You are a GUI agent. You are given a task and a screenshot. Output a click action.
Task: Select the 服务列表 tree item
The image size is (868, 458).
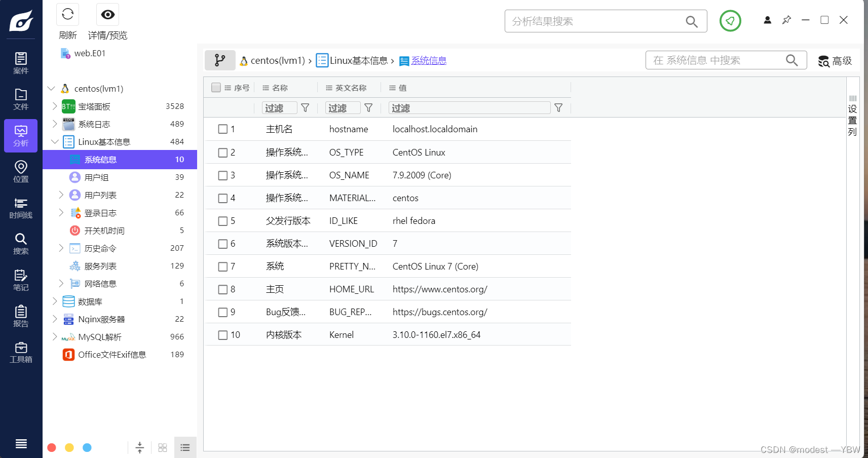[120, 266]
